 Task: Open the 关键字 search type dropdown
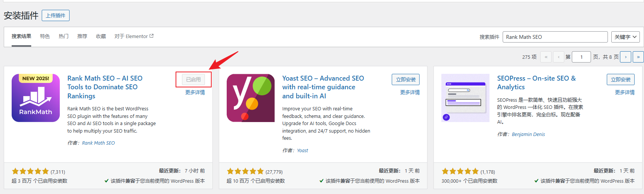click(625, 37)
